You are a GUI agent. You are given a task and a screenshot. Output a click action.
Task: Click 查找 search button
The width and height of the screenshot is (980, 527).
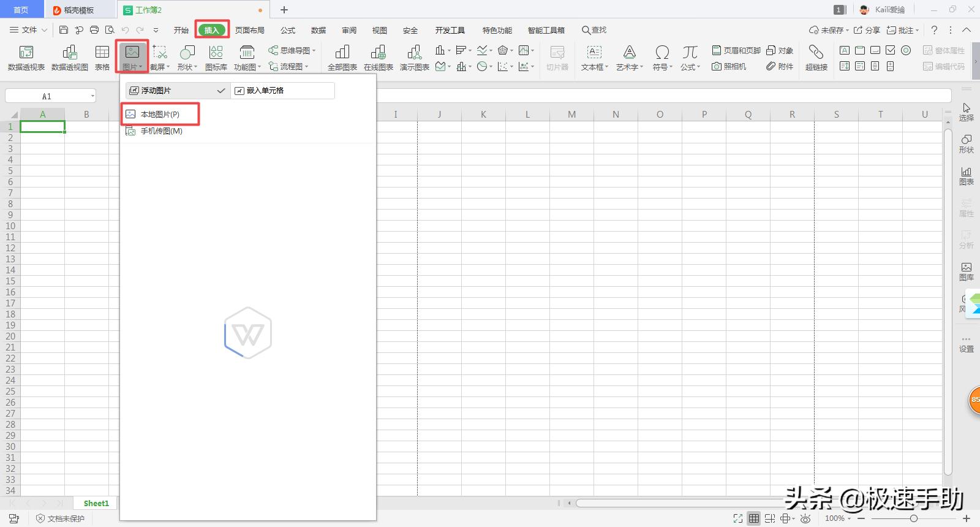pos(594,30)
